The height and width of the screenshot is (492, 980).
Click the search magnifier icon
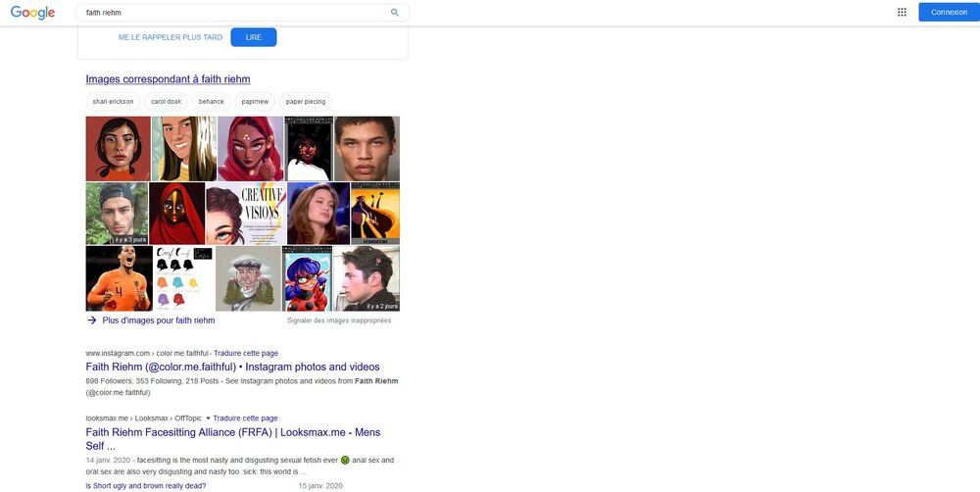(394, 13)
